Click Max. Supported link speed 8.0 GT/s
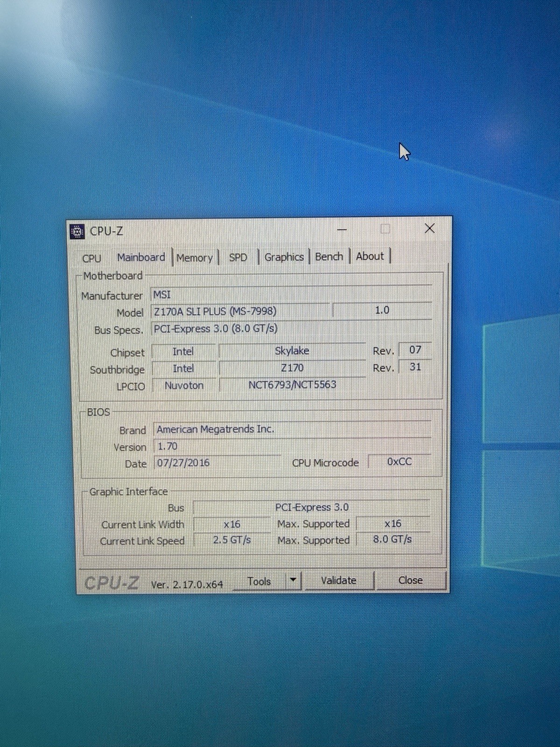Image resolution: width=560 pixels, height=747 pixels. click(393, 539)
